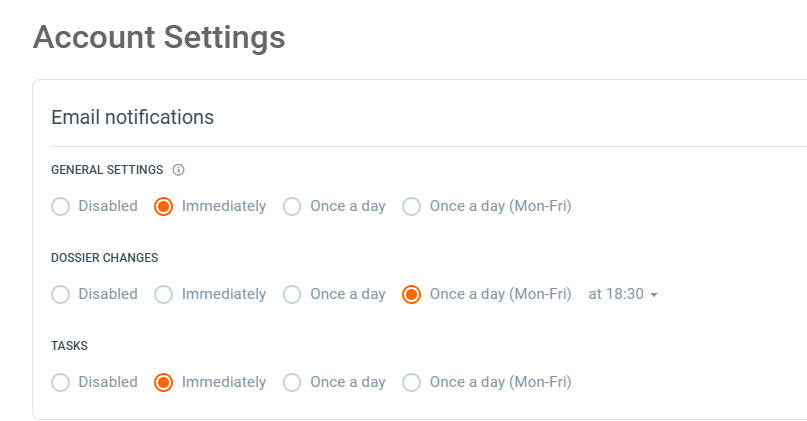The height and width of the screenshot is (421, 807).
Task: Disable Dossier Changes notifications
Action: click(x=61, y=295)
